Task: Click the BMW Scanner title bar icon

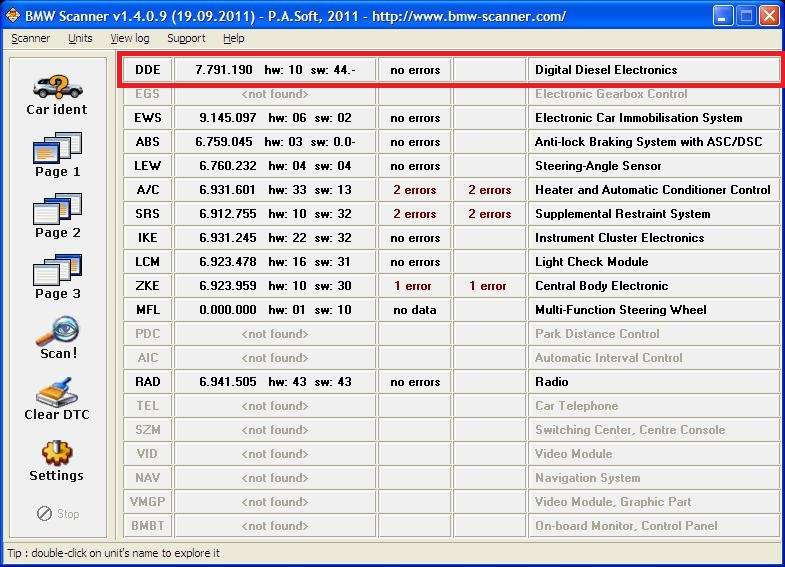Action: (12, 16)
